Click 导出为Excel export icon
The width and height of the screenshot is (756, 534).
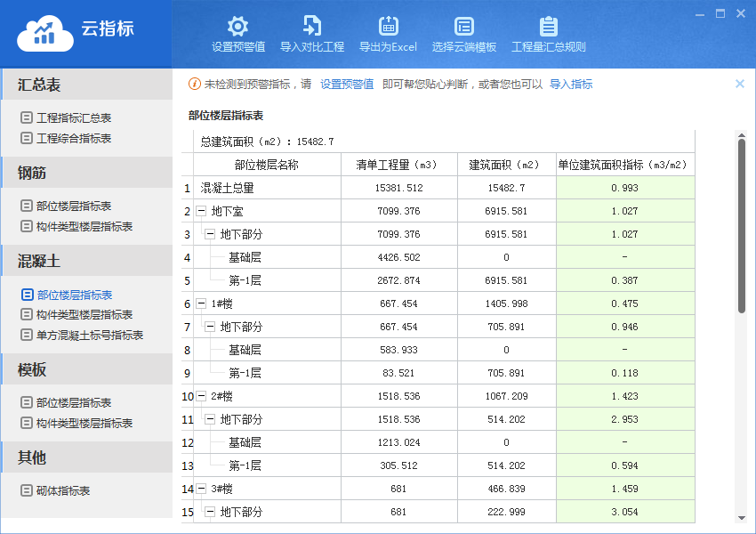point(388,26)
